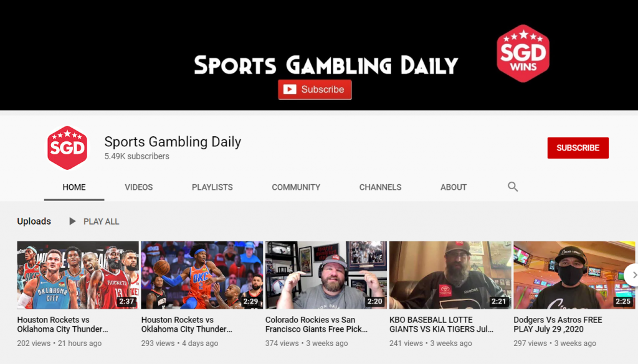Click the Play All triangle icon
Screen dimensions: 638x364
pyautogui.click(x=72, y=222)
